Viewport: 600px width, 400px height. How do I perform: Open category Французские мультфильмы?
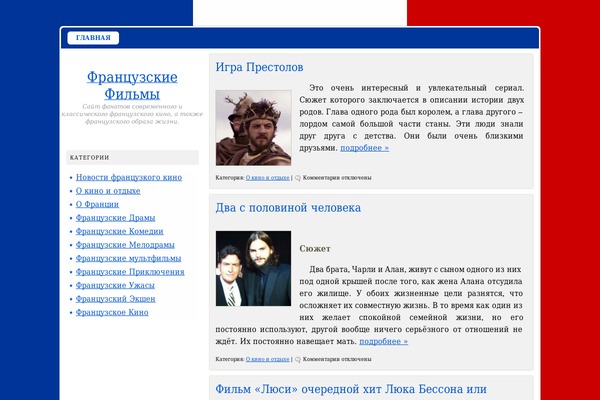[x=128, y=258]
